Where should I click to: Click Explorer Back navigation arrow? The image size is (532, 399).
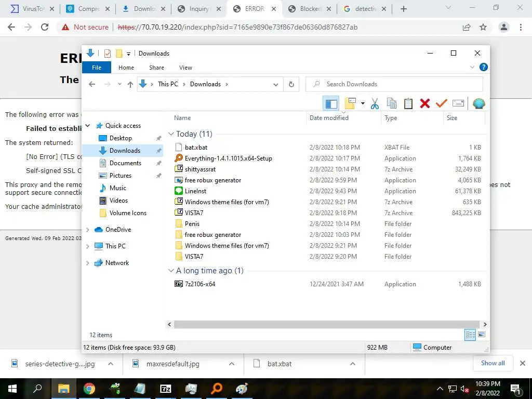coord(92,84)
